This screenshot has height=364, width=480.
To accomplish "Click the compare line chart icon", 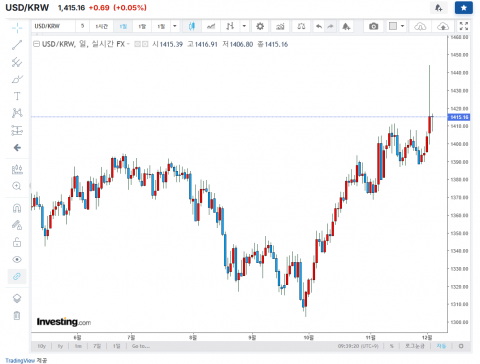I will click(x=211, y=26).
